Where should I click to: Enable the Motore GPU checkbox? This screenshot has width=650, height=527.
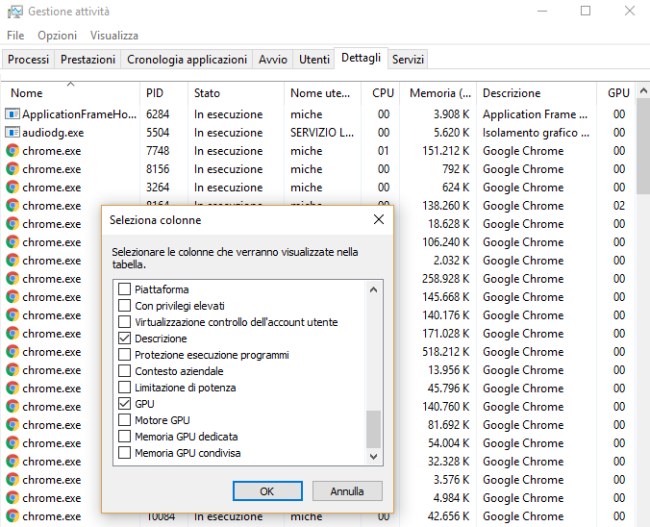pos(125,420)
